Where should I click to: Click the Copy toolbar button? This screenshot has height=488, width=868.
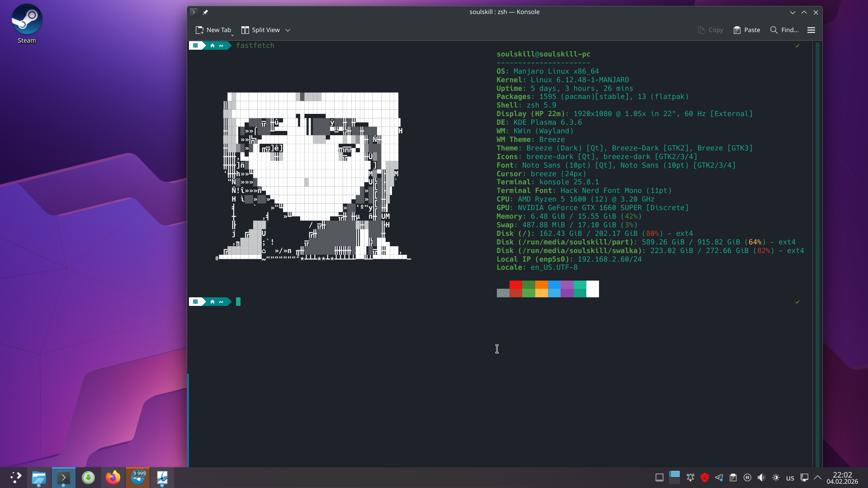tap(710, 30)
